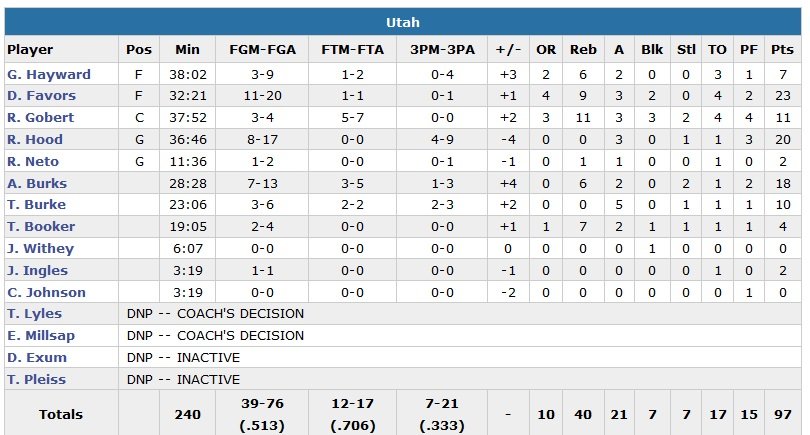Open T. Booker player page
Image resolution: width=810 pixels, height=435 pixels.
pyautogui.click(x=41, y=227)
